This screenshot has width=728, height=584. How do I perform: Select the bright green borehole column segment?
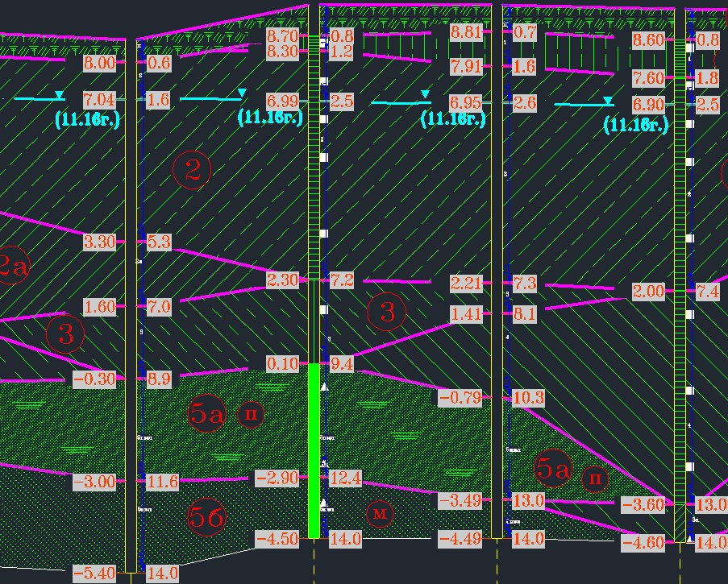click(314, 449)
